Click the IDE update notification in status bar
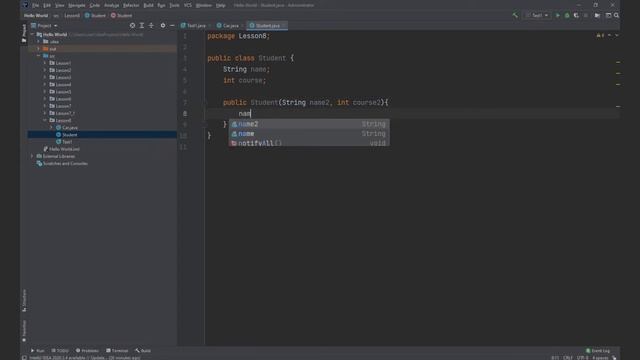Image resolution: width=640 pixels, height=360 pixels. (x=85, y=358)
